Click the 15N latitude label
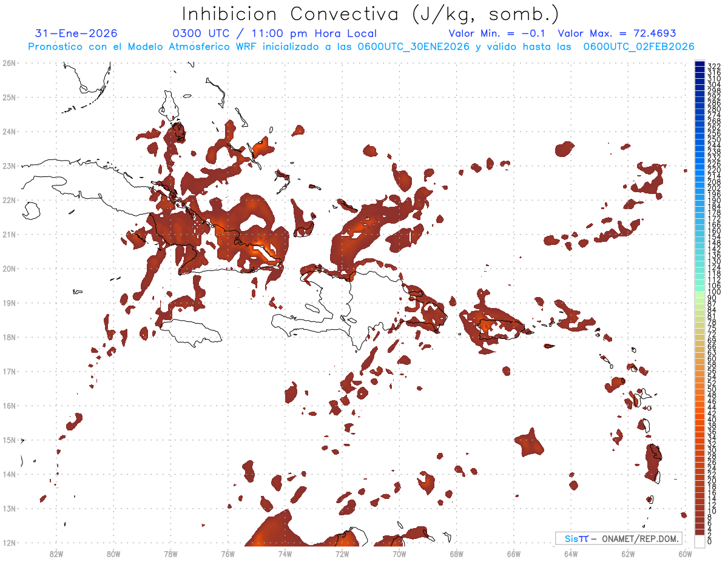 pyautogui.click(x=9, y=440)
